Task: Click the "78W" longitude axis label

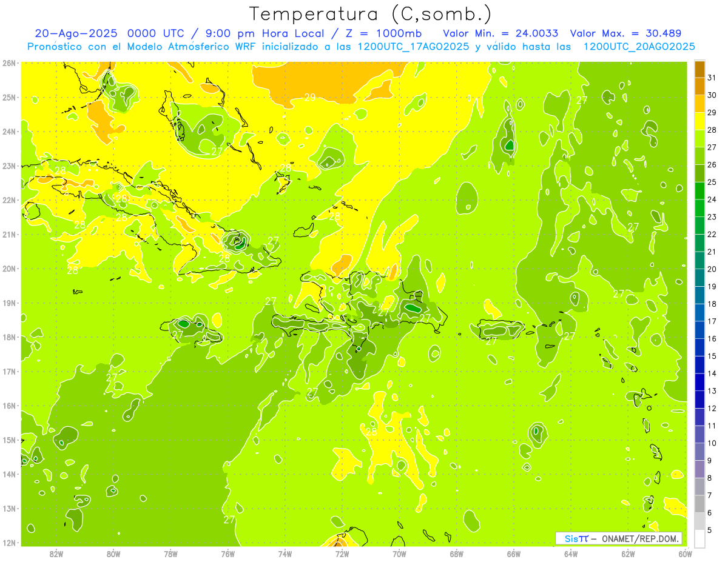Action: point(170,554)
